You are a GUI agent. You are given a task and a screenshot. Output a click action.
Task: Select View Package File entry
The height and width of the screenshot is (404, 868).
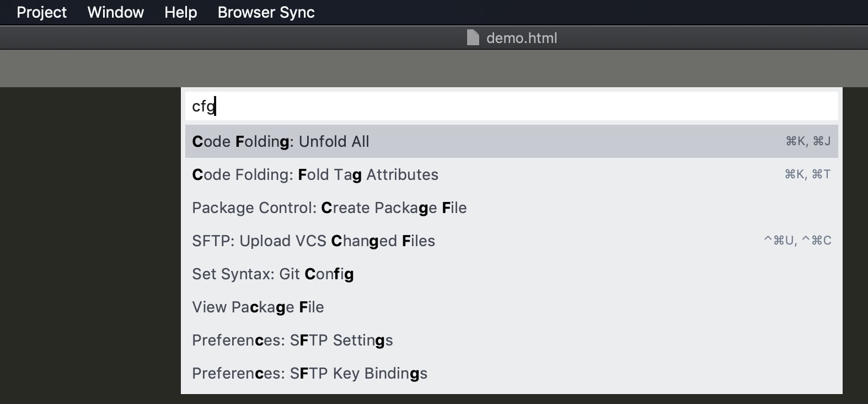coord(511,307)
